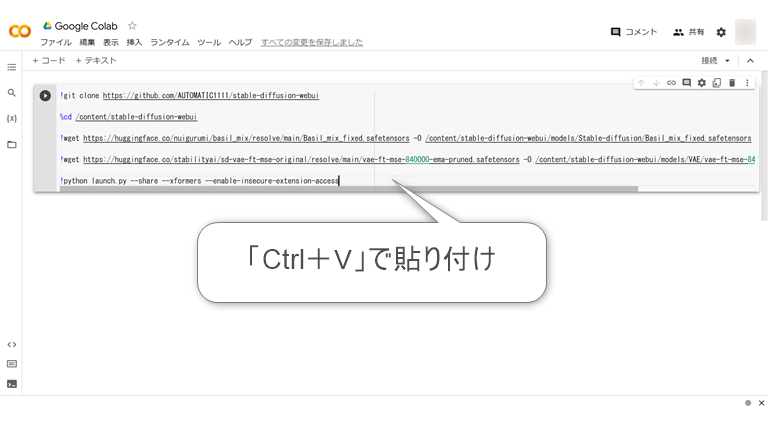Open the command palette icon
Image resolution: width=768 pixels, height=423 pixels.
coord(12,364)
